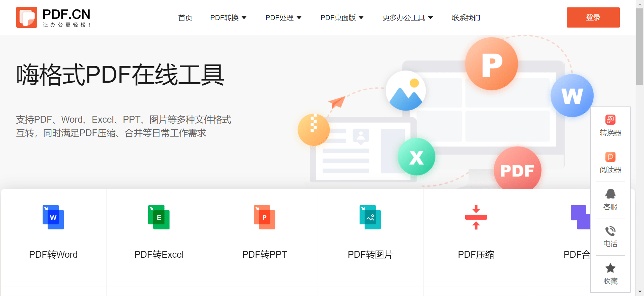Click the blue W Word bubble

click(572, 96)
